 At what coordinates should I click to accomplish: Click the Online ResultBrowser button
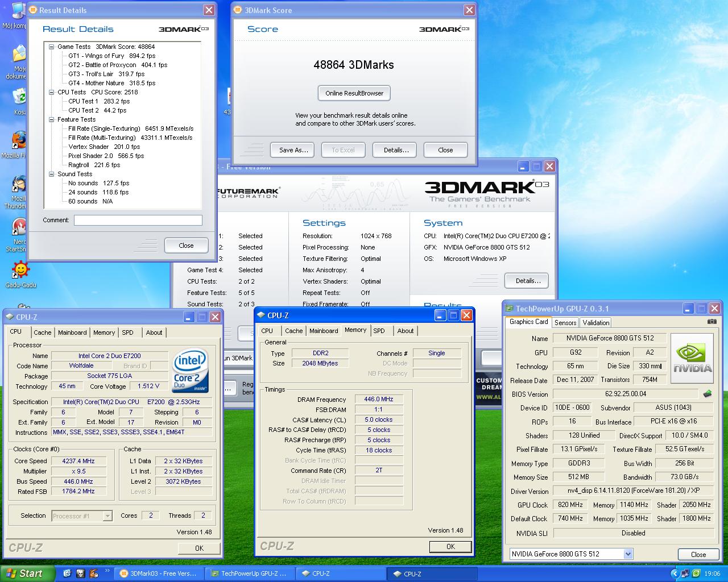click(x=354, y=93)
